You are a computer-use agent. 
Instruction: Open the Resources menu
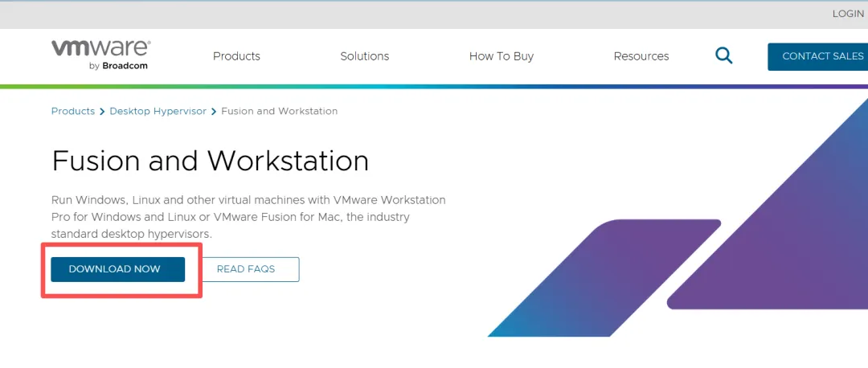pyautogui.click(x=641, y=56)
